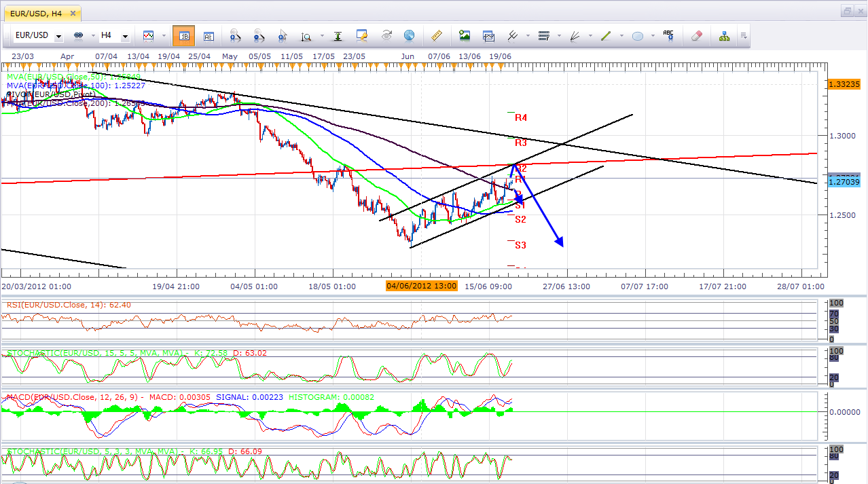This screenshot has height=484, width=868.
Task: Click the S3 pivot label
Action: tap(521, 244)
